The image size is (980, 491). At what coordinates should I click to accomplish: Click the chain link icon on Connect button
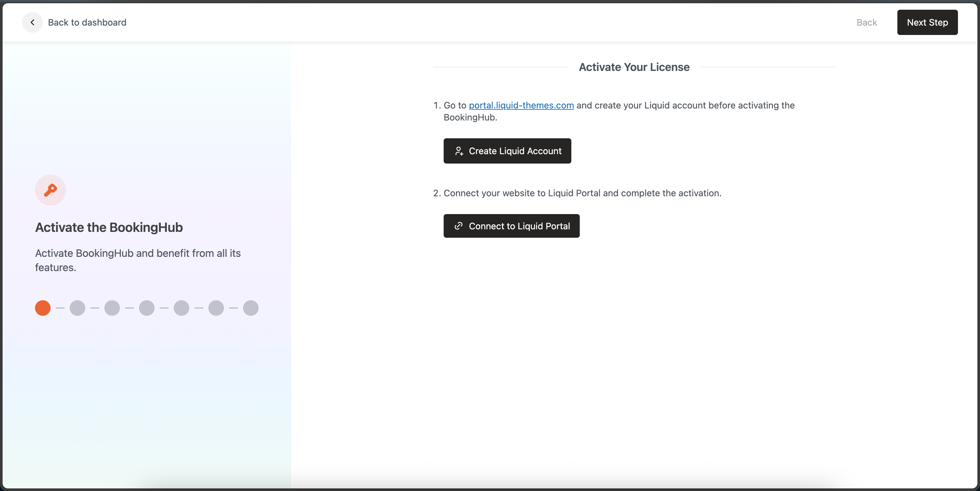point(459,226)
